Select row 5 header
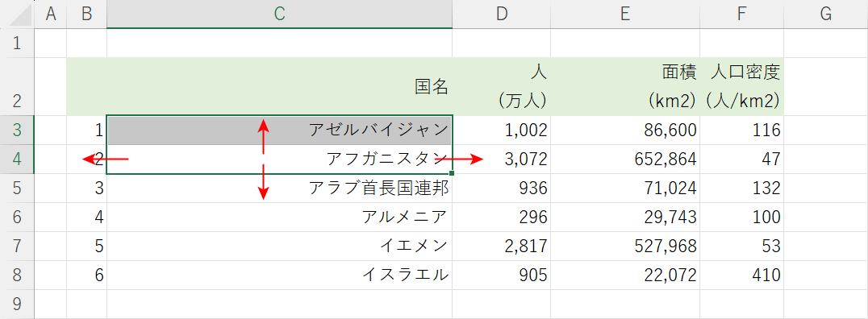This screenshot has width=868, height=319. [x=17, y=188]
